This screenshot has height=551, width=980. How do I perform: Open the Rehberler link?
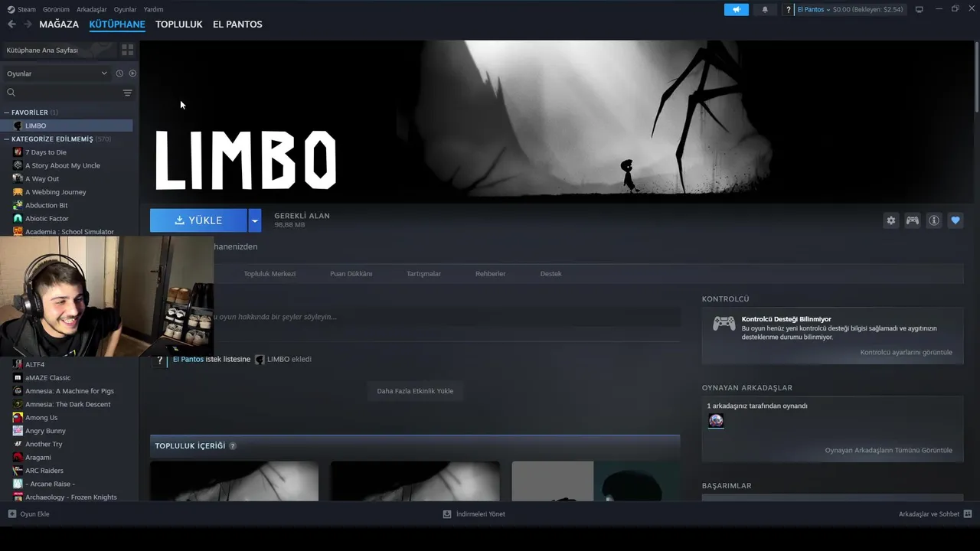(491, 274)
